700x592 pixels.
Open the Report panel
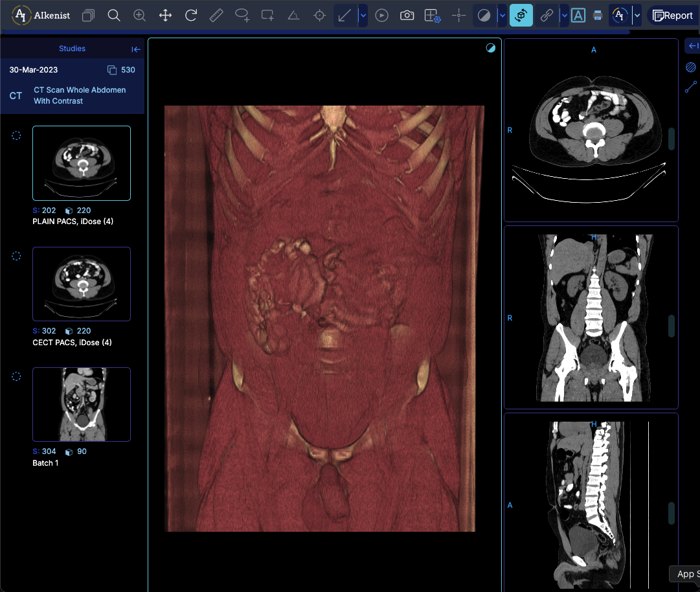click(x=676, y=15)
